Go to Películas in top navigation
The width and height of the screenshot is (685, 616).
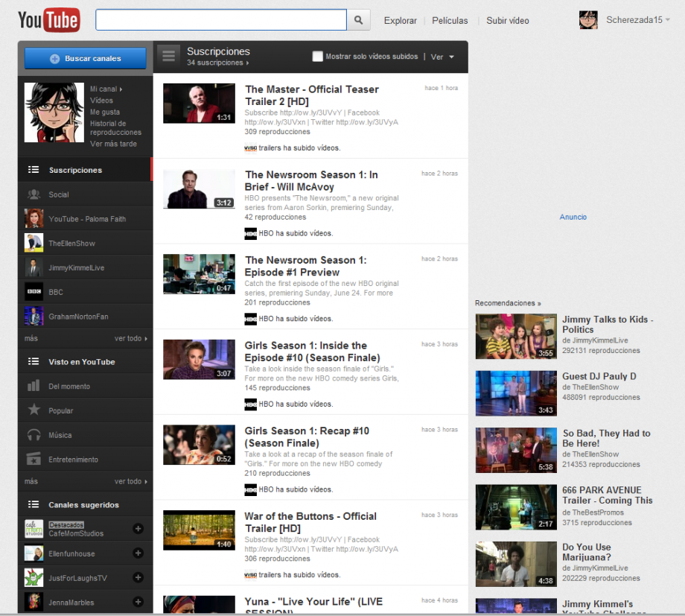[x=450, y=21]
